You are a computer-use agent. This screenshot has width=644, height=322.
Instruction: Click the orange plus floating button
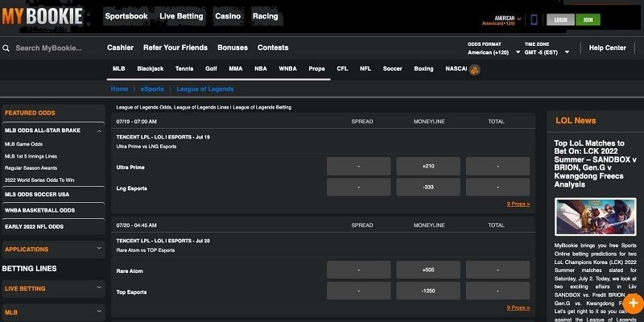tap(633, 304)
